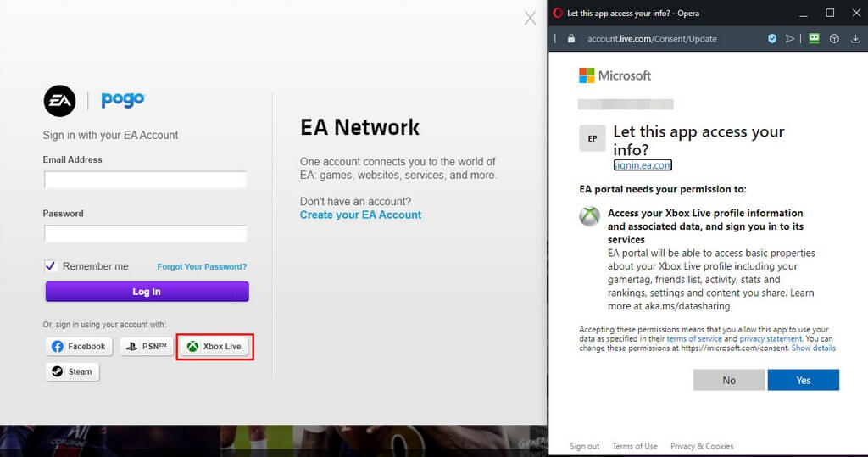This screenshot has width=868, height=457.
Task: Open Privacy & Cookies footer link
Action: 702,446
